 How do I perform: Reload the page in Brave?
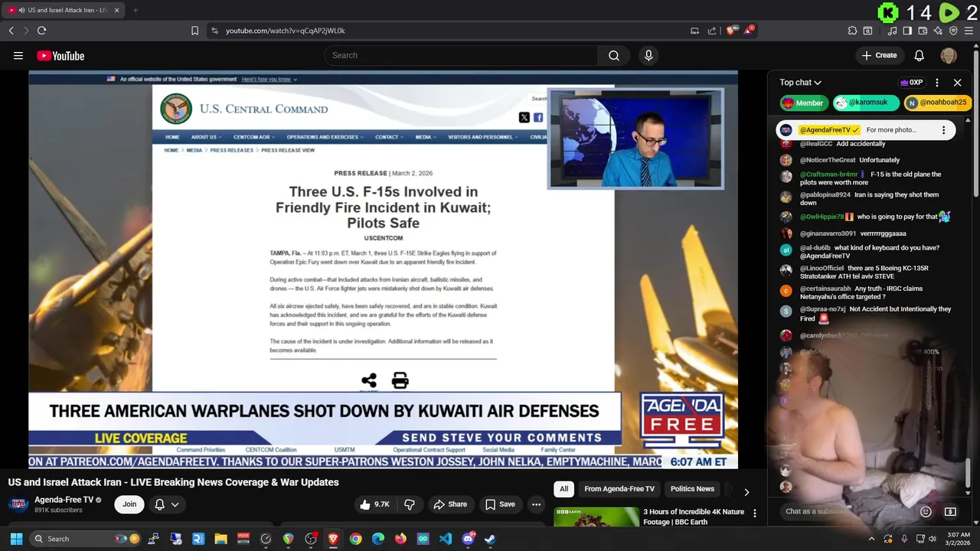tap(41, 31)
